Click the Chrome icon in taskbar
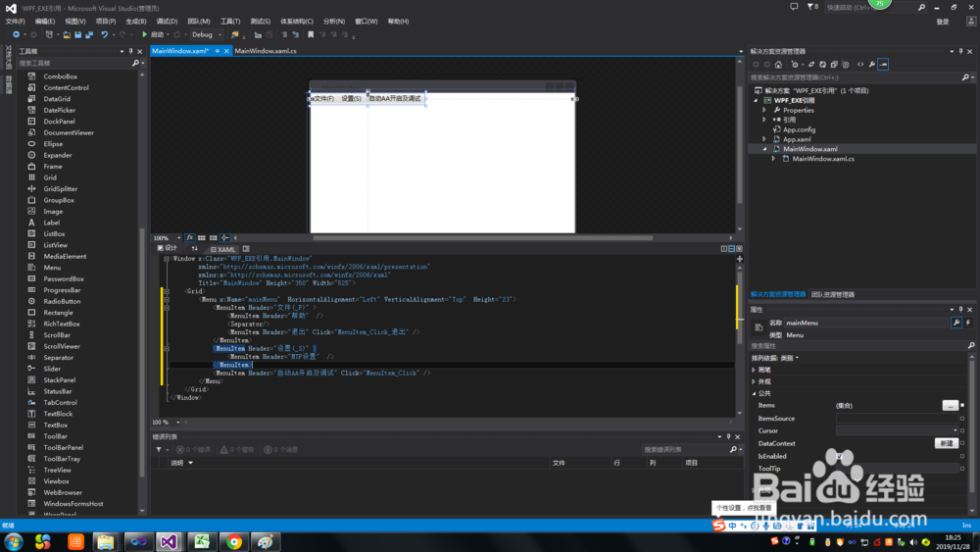This screenshot has height=552, width=980. [234, 541]
